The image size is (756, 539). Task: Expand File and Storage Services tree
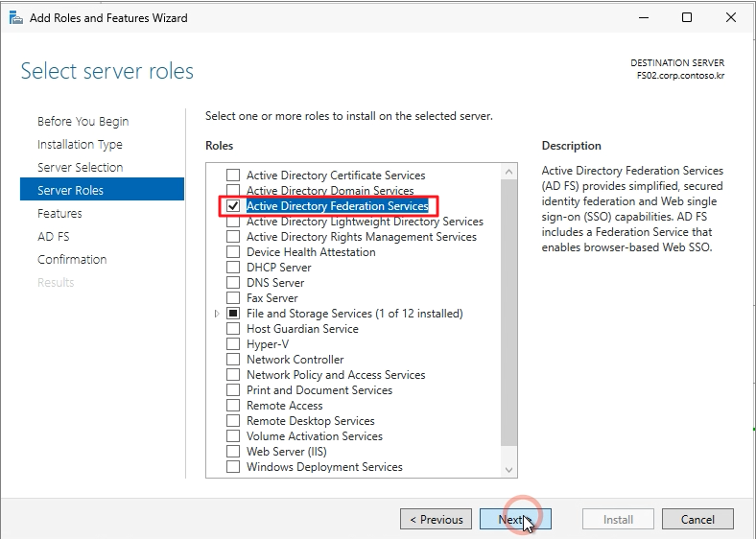[x=217, y=314]
